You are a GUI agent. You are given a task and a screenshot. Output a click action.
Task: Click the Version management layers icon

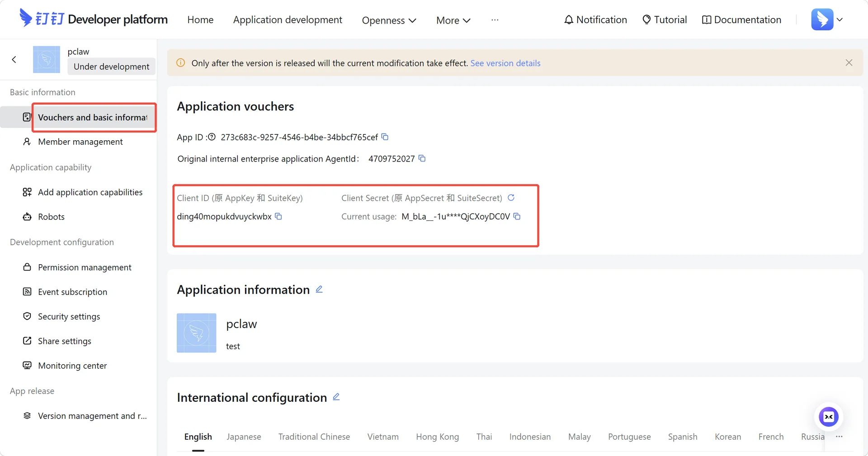[x=27, y=416]
